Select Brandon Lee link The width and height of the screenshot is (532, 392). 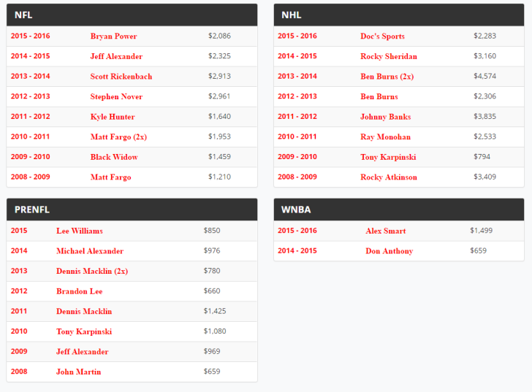[x=80, y=291]
